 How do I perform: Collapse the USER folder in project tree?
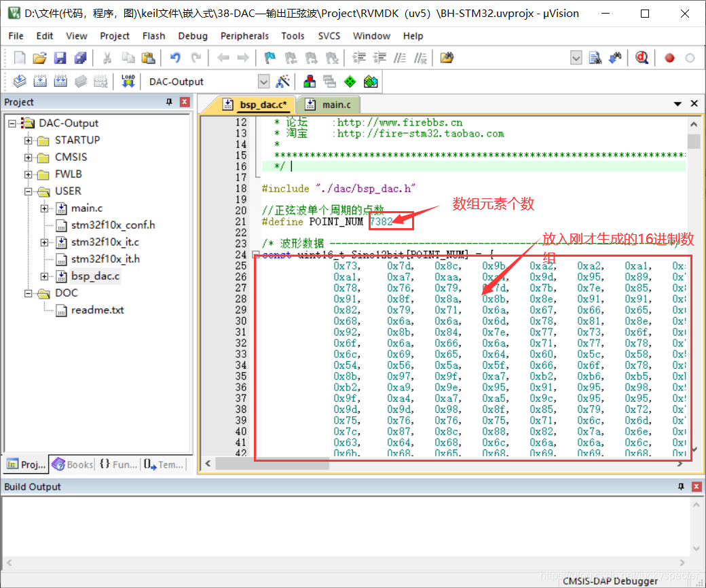tap(28, 191)
